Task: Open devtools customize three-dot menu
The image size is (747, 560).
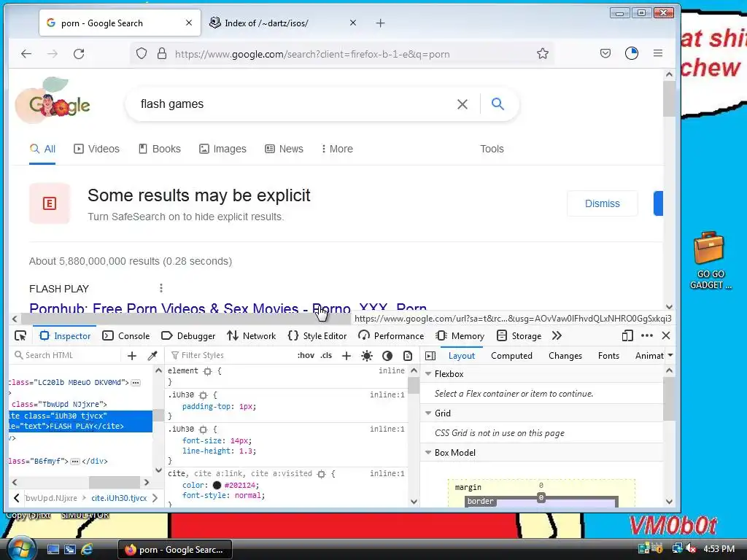Action: click(x=647, y=335)
